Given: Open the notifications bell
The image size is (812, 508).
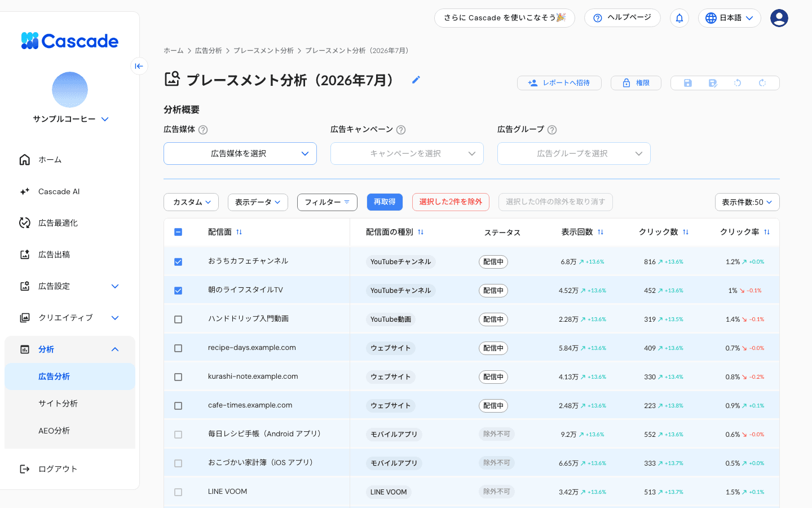Looking at the screenshot, I should 679,18.
